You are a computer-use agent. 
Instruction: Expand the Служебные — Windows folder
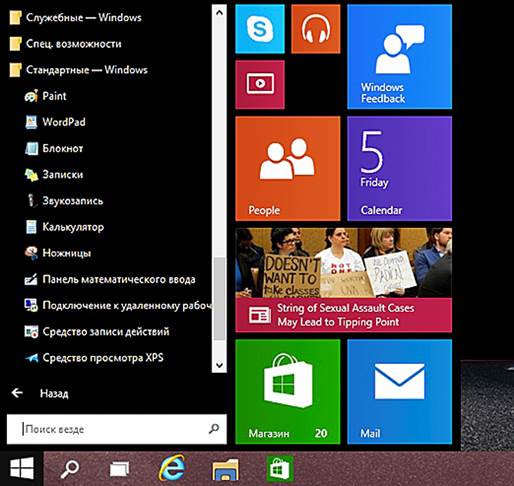point(75,17)
